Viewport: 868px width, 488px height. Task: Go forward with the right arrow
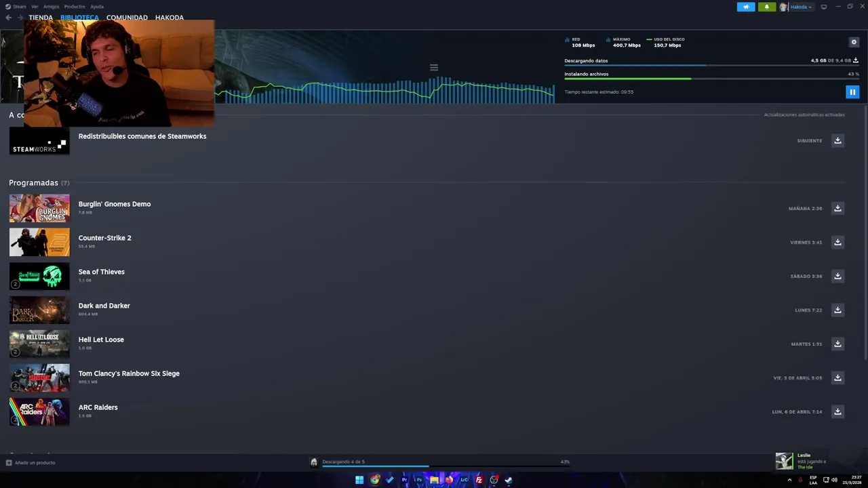[x=20, y=18]
